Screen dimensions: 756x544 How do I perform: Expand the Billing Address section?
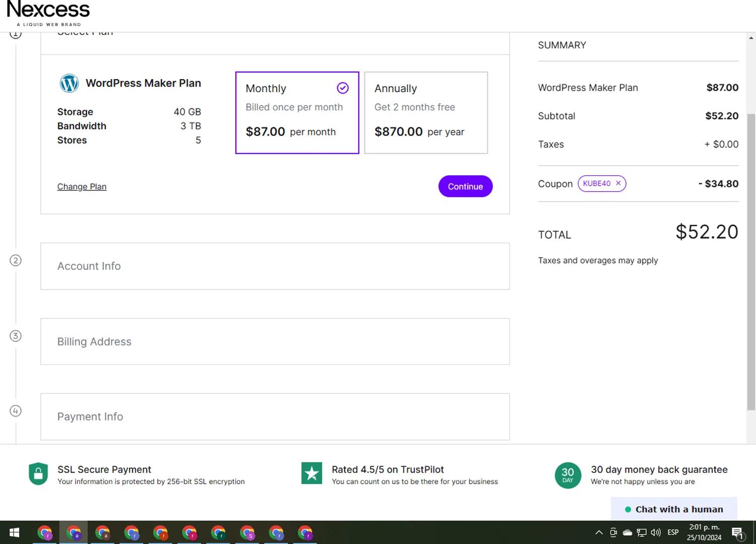tap(275, 342)
